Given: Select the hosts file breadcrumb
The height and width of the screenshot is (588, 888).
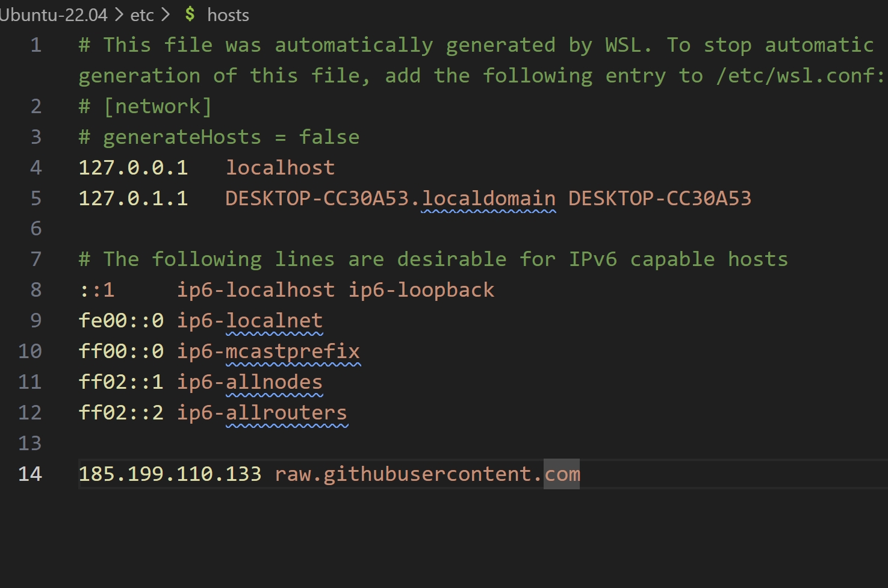Looking at the screenshot, I should [228, 14].
